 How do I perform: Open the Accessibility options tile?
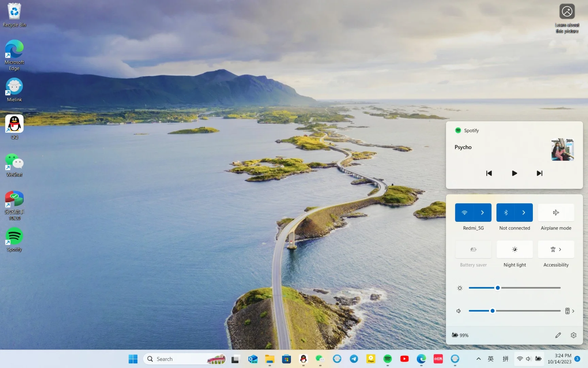coord(556,249)
